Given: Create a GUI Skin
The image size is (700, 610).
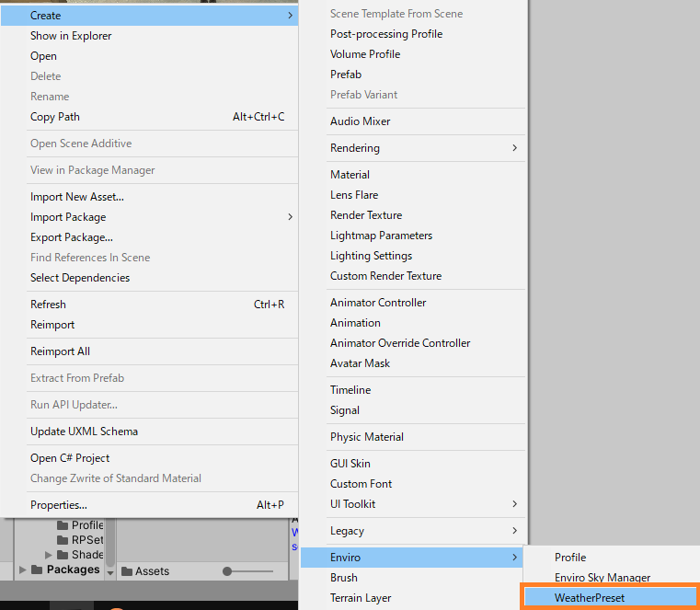Looking at the screenshot, I should point(413,464).
